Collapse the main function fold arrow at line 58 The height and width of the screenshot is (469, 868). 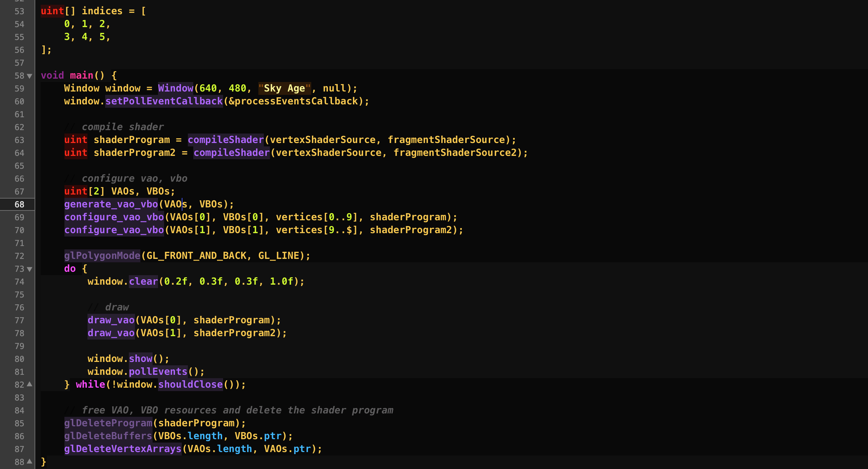29,76
